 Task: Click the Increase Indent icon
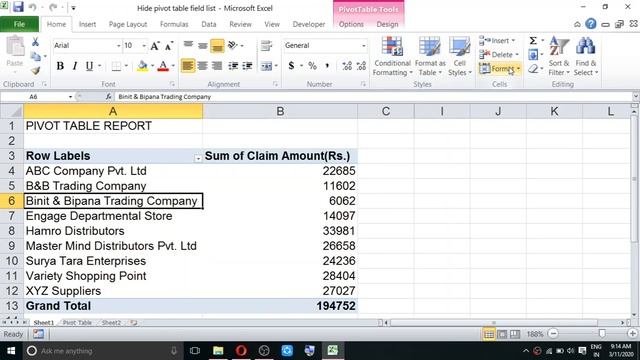click(x=247, y=66)
